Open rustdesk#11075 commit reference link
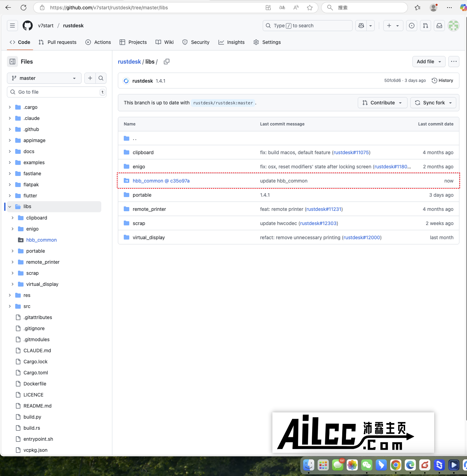Screen dimensions: 467x476 click(x=351, y=152)
